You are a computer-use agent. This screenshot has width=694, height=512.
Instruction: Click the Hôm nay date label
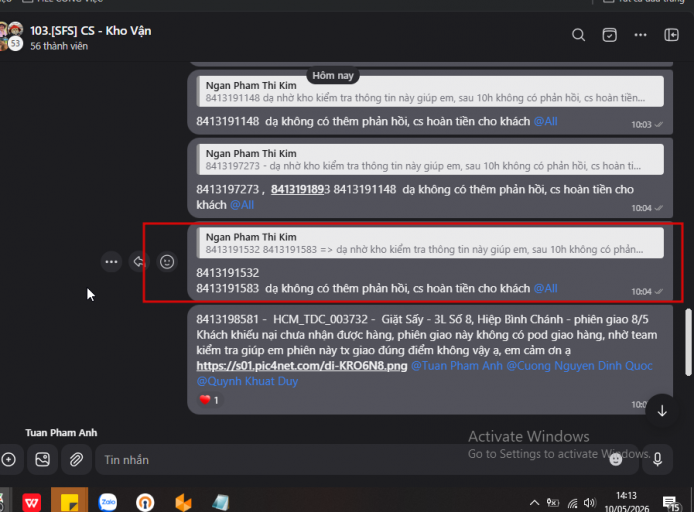point(333,76)
